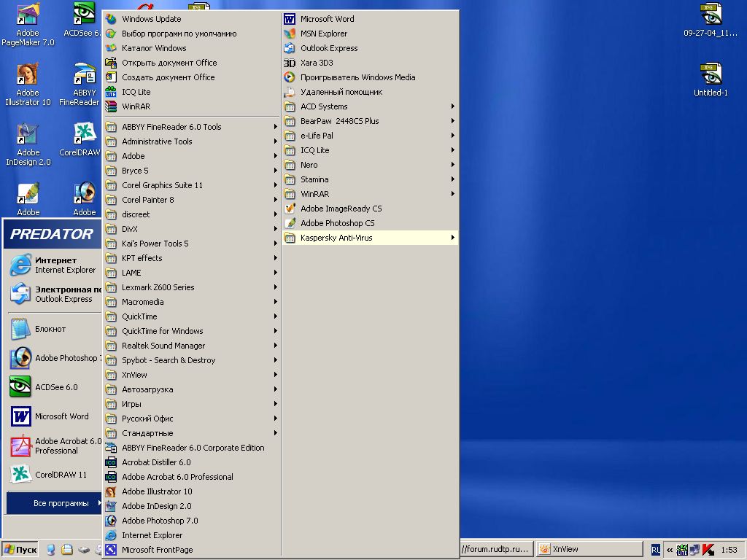Expand Стандартные accessories folder
This screenshot has width=747, height=560.
coord(192,433)
